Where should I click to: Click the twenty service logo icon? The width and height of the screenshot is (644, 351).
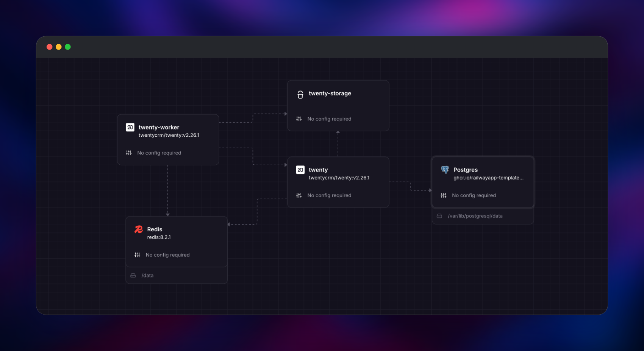coord(300,170)
